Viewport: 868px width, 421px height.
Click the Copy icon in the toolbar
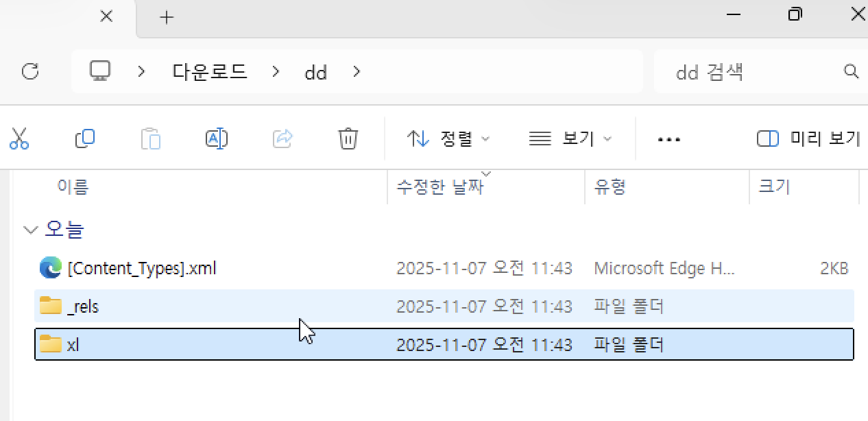(84, 139)
